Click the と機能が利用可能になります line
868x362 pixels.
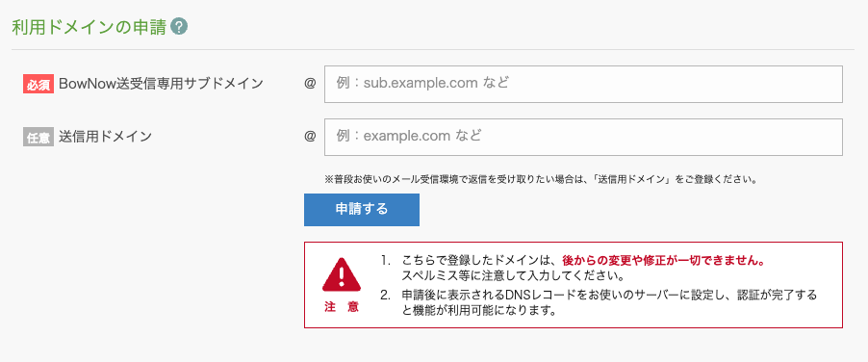[478, 310]
